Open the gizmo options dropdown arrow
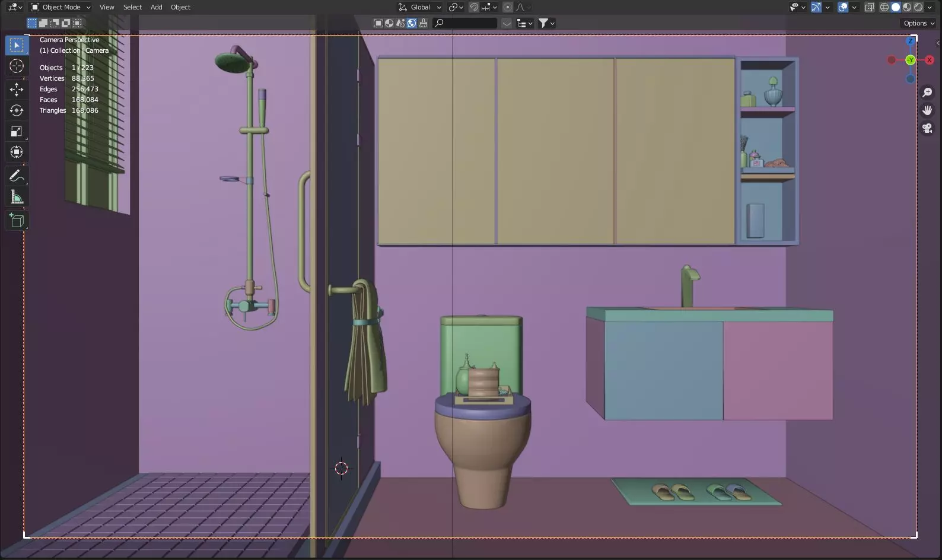942x560 pixels. (828, 7)
